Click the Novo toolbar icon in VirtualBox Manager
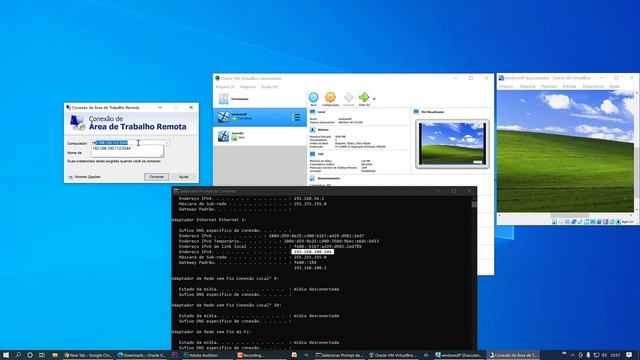 click(x=313, y=98)
